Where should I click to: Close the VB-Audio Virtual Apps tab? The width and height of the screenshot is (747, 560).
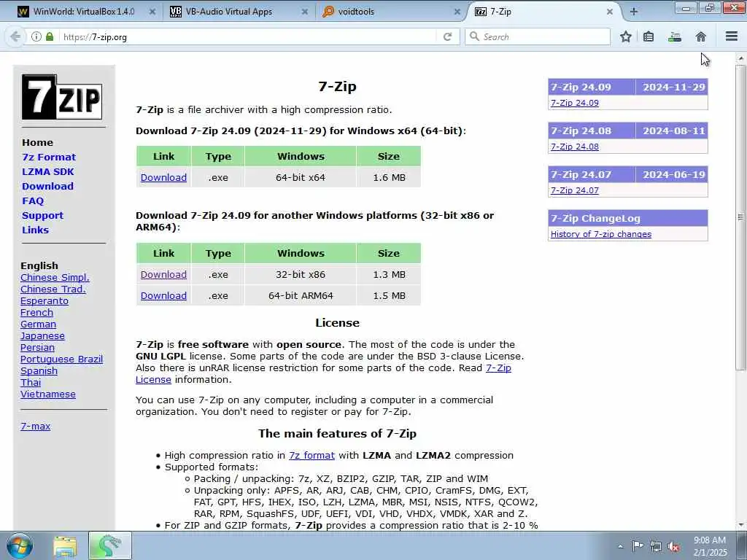(x=305, y=12)
